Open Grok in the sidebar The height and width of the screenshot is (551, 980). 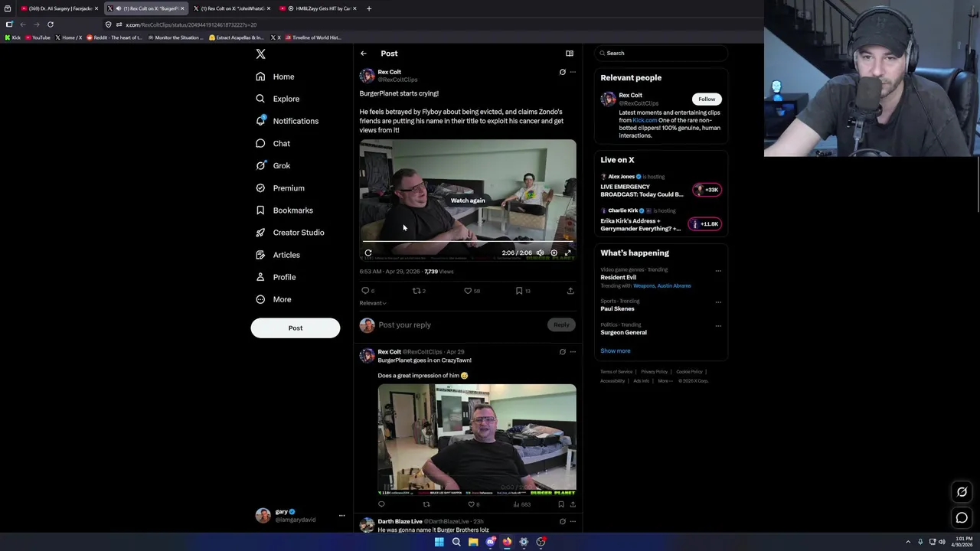(273, 165)
